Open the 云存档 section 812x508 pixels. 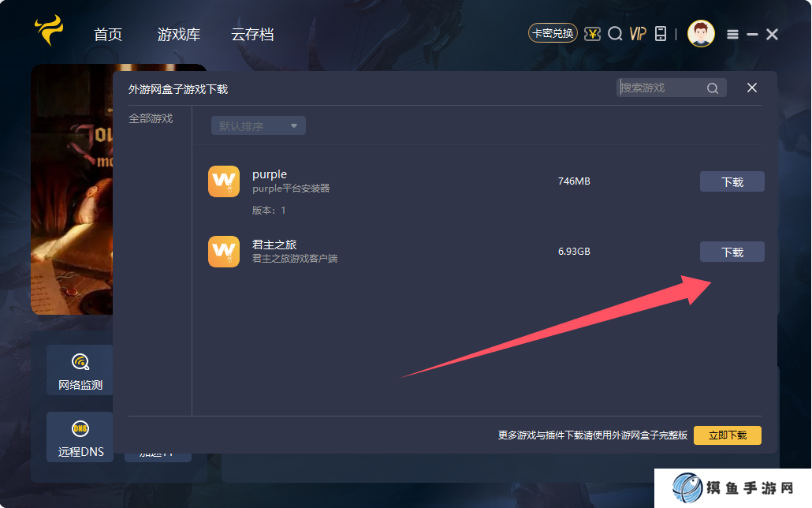(251, 34)
